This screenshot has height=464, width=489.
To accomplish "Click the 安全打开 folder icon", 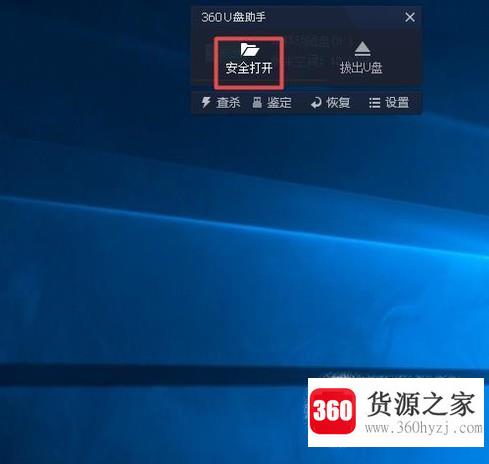I will pyautogui.click(x=250, y=50).
